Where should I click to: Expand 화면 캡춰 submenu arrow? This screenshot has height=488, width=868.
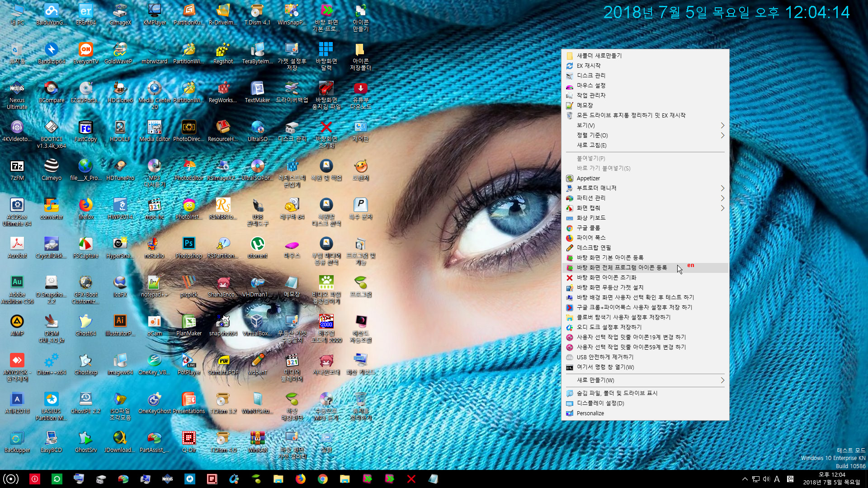click(x=722, y=208)
